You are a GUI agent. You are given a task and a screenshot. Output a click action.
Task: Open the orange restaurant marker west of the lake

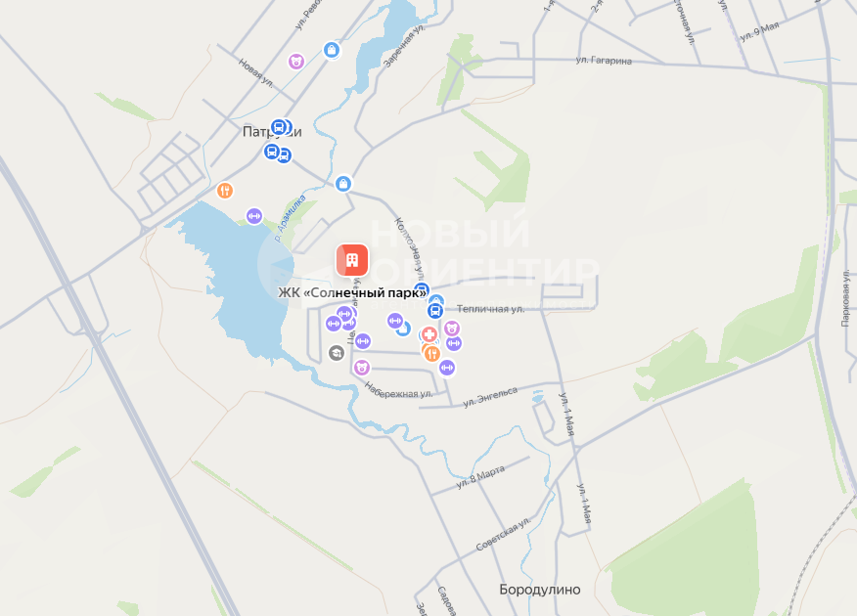point(225,191)
